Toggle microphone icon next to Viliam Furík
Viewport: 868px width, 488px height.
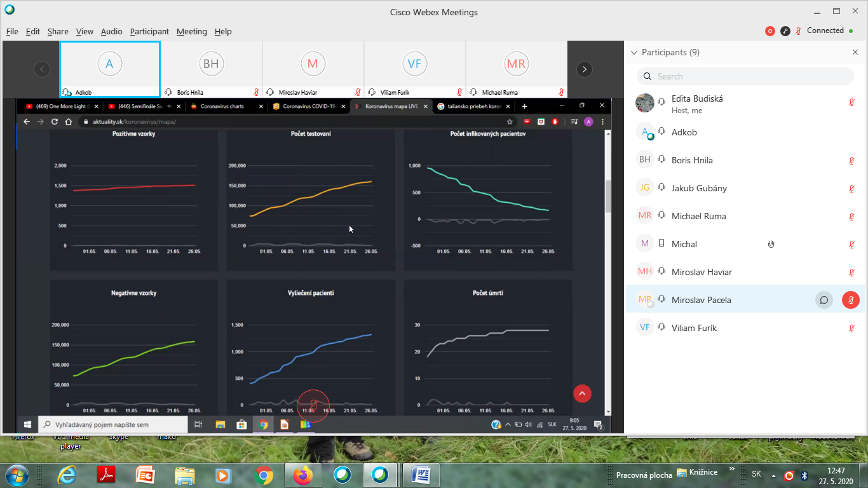click(x=851, y=328)
